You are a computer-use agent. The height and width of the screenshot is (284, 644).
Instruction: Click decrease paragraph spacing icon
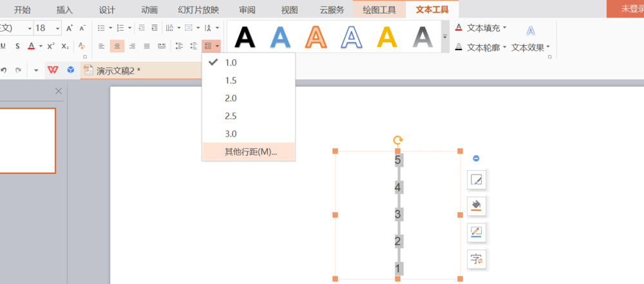(x=193, y=46)
